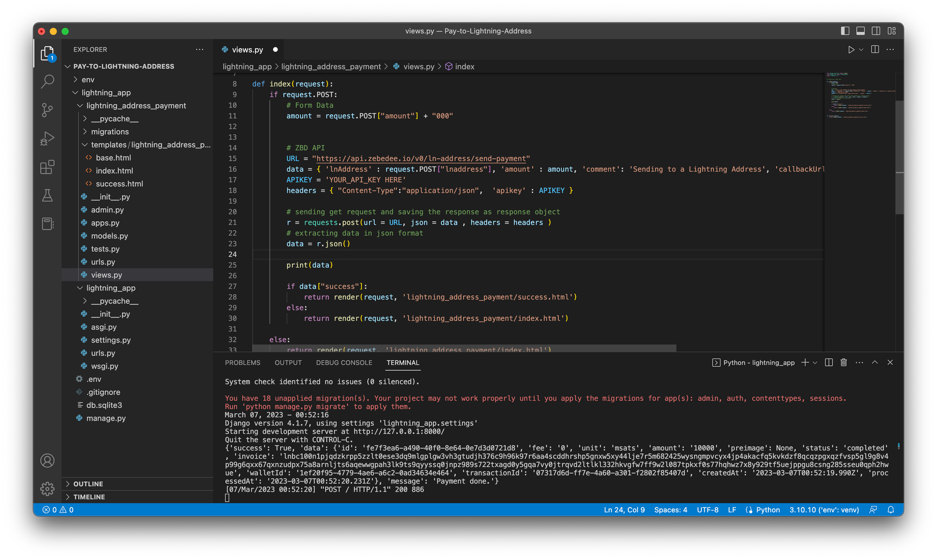Toggle the secondary side bar
Viewport: 937px width, 560px height.
pyautogui.click(x=876, y=31)
